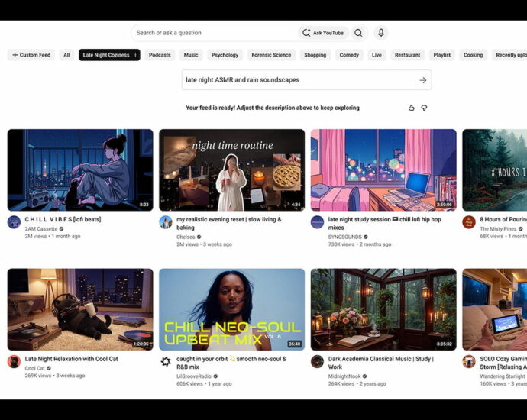Select the Comedy filter chip
This screenshot has width=527, height=420.
(x=349, y=55)
